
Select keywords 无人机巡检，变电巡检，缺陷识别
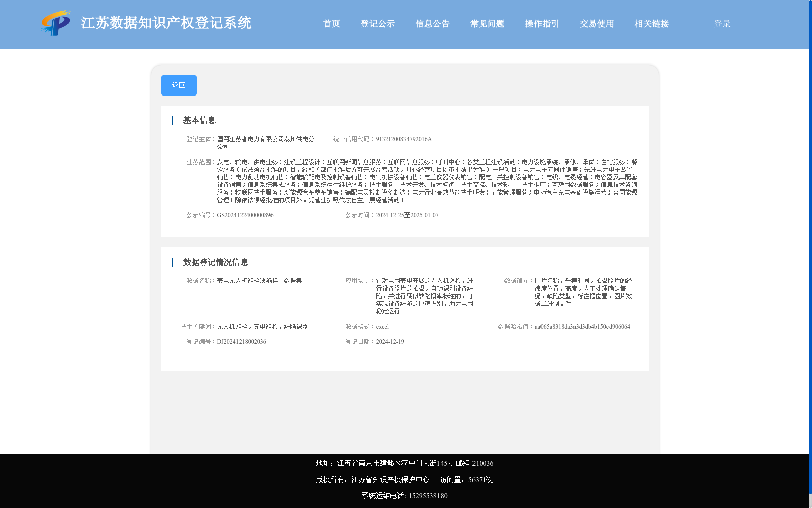click(x=263, y=327)
